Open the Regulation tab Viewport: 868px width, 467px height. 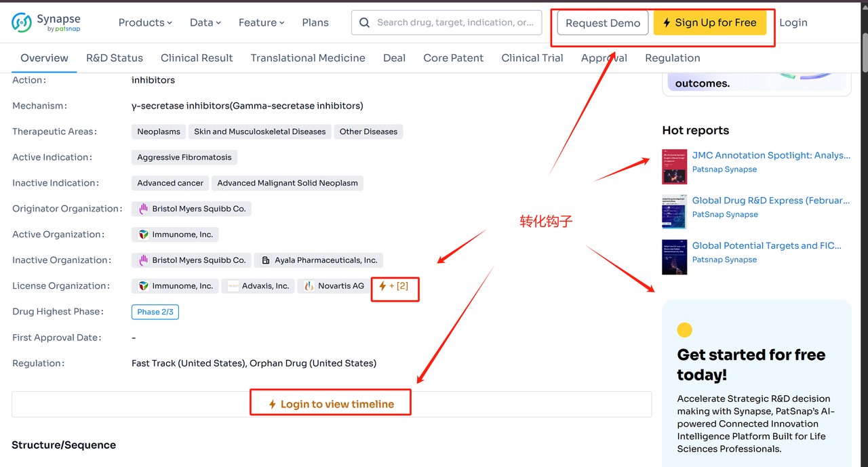tap(673, 58)
